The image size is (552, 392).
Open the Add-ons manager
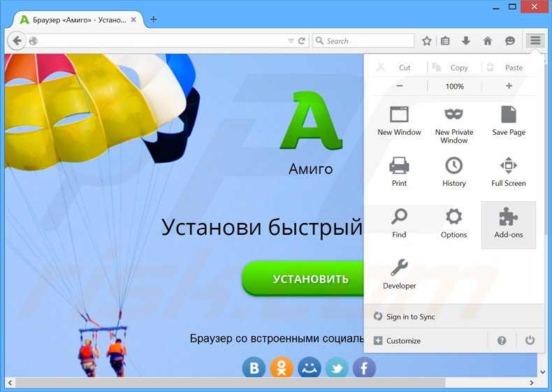click(509, 225)
